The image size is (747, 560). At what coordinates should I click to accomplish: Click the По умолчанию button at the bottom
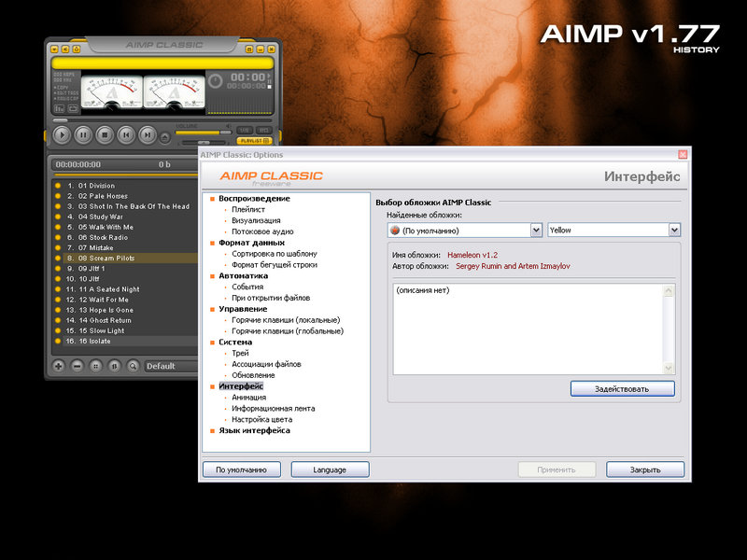tap(242, 469)
